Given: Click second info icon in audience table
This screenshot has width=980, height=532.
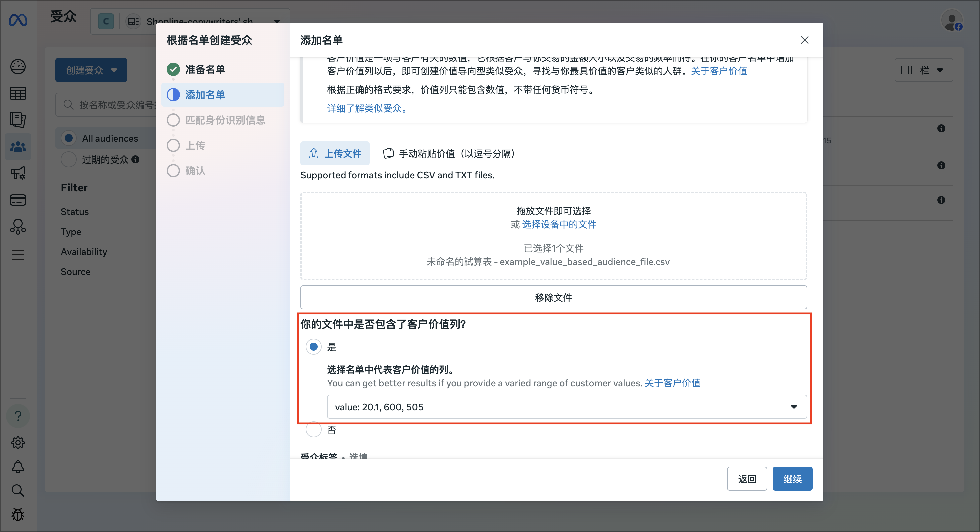Looking at the screenshot, I should [941, 165].
